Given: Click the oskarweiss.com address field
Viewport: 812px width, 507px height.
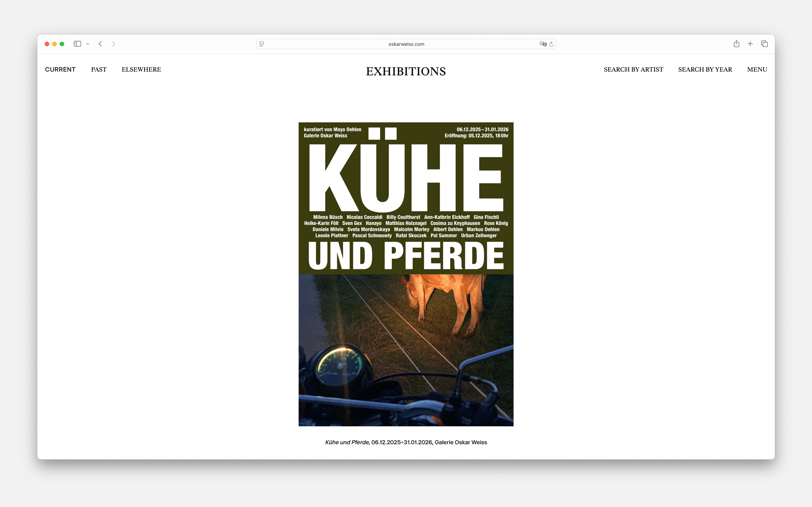Looking at the screenshot, I should point(406,44).
